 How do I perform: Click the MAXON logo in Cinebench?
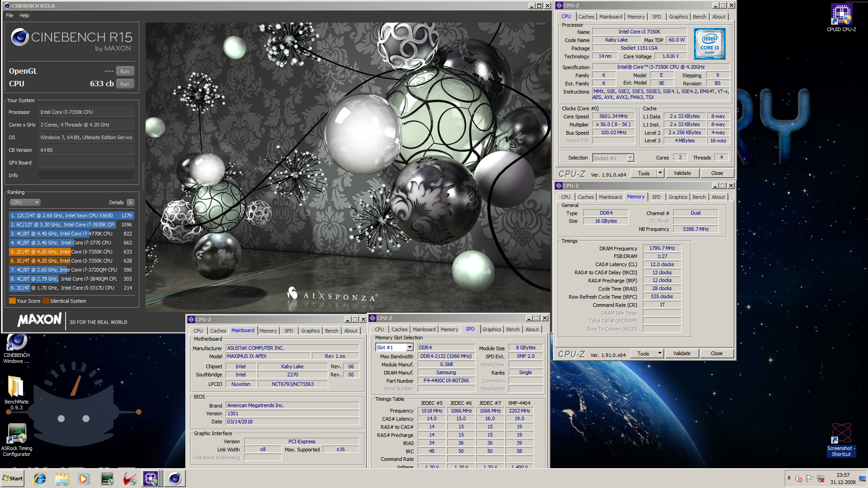(39, 320)
